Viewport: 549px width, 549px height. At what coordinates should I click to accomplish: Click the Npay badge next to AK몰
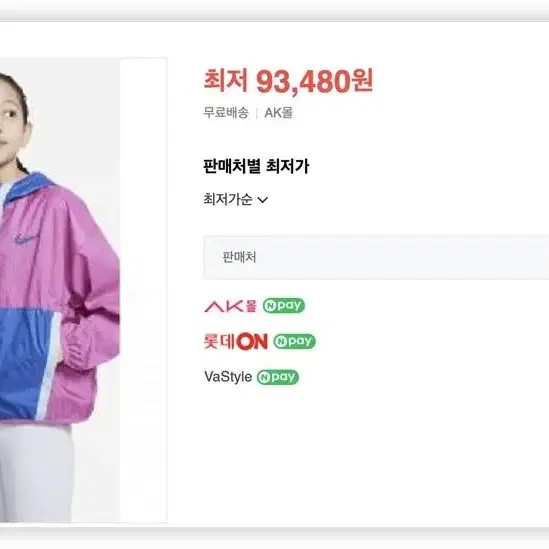tap(284, 306)
